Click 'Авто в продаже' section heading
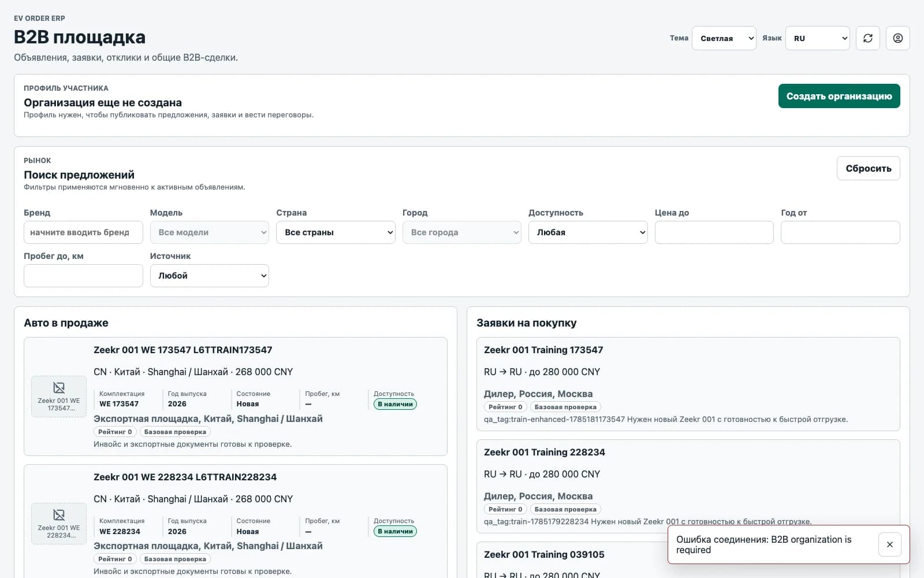924x578 pixels. tap(66, 323)
